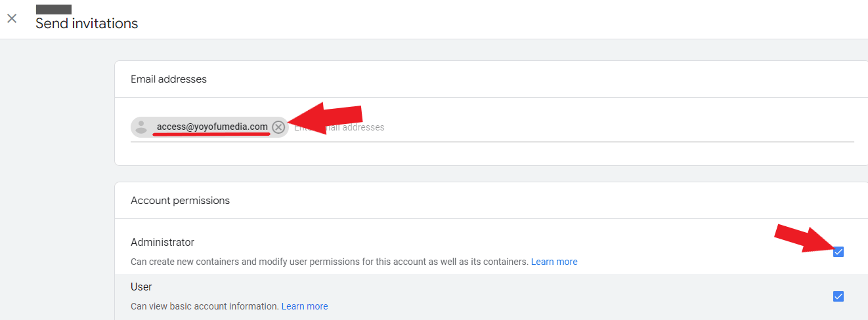Select the access@yoyofumedia.com email chip text
Viewport: 868px width, 320px height.
tap(212, 127)
